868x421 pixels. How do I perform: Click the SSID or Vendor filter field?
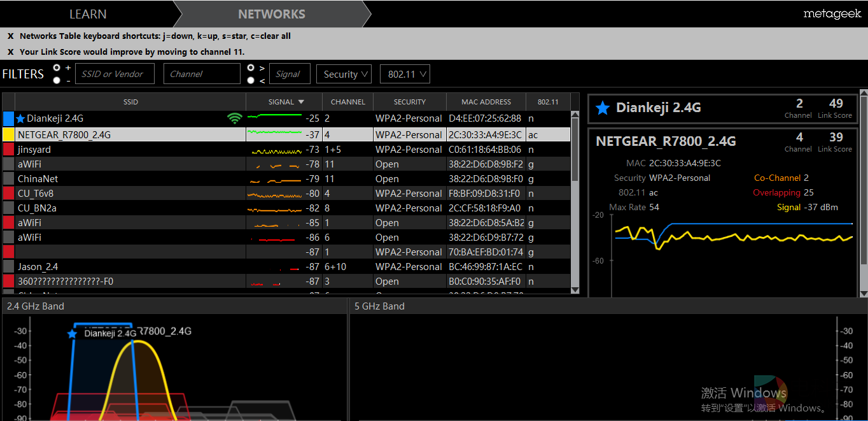click(x=115, y=74)
